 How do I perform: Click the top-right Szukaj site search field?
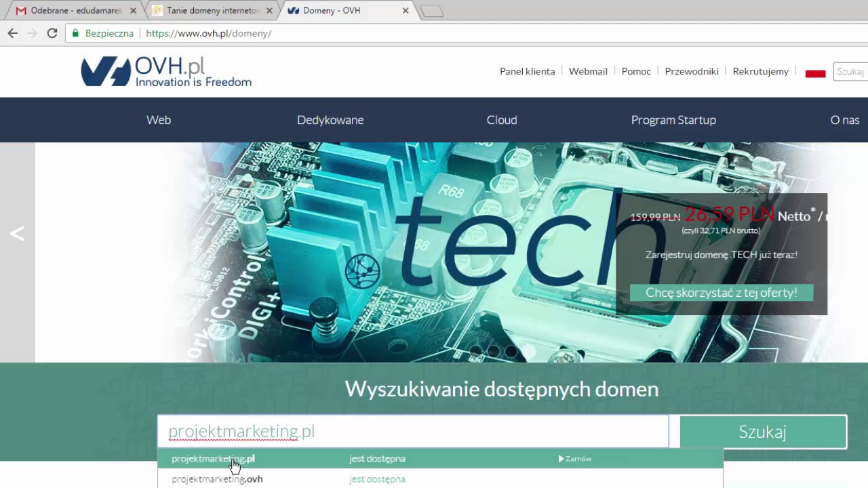850,71
